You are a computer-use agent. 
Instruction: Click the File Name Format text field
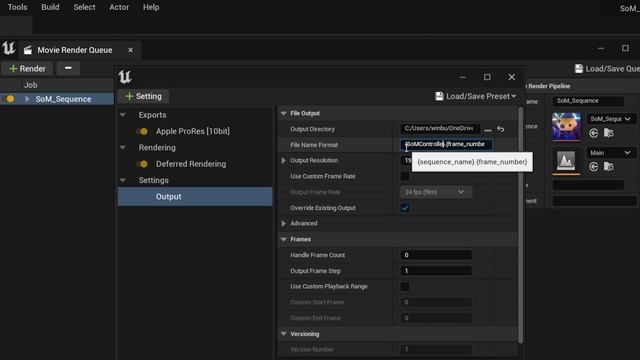click(446, 144)
